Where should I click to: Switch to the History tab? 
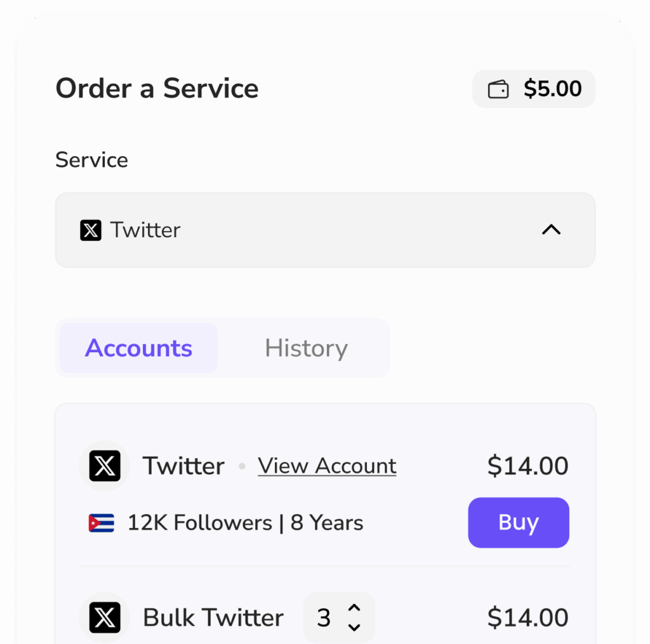click(x=307, y=348)
